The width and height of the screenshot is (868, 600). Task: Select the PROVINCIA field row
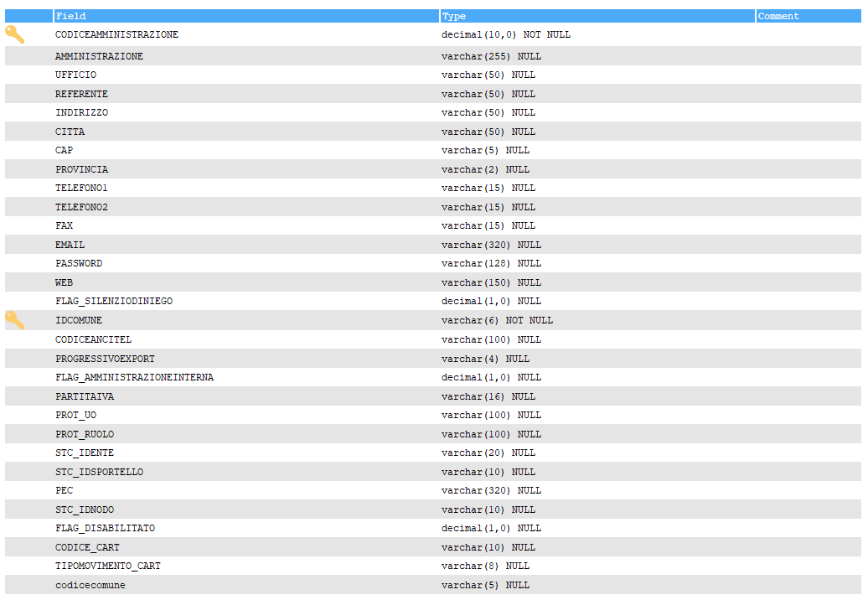point(81,169)
